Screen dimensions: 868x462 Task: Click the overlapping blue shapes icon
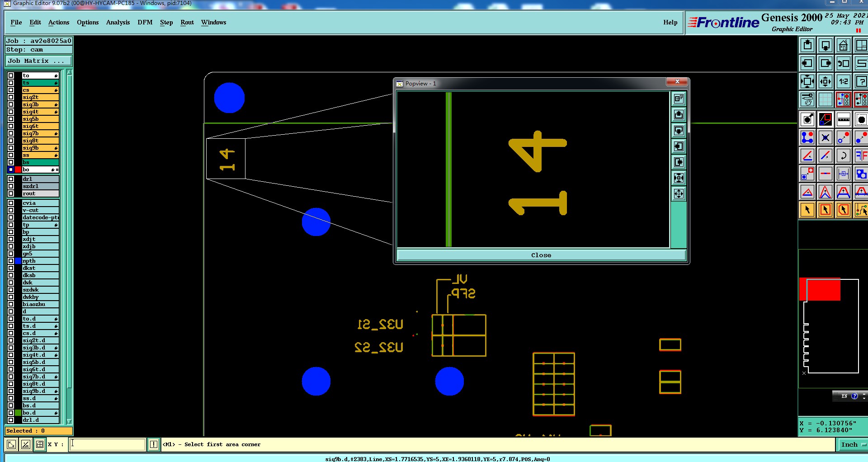click(861, 174)
